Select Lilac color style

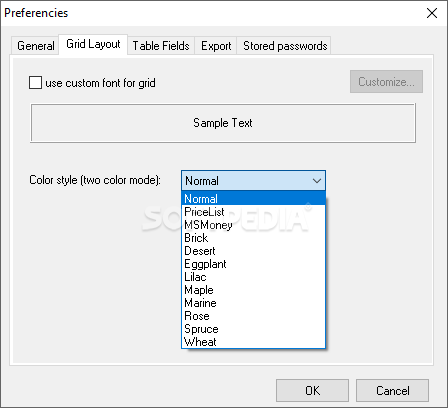click(x=253, y=277)
